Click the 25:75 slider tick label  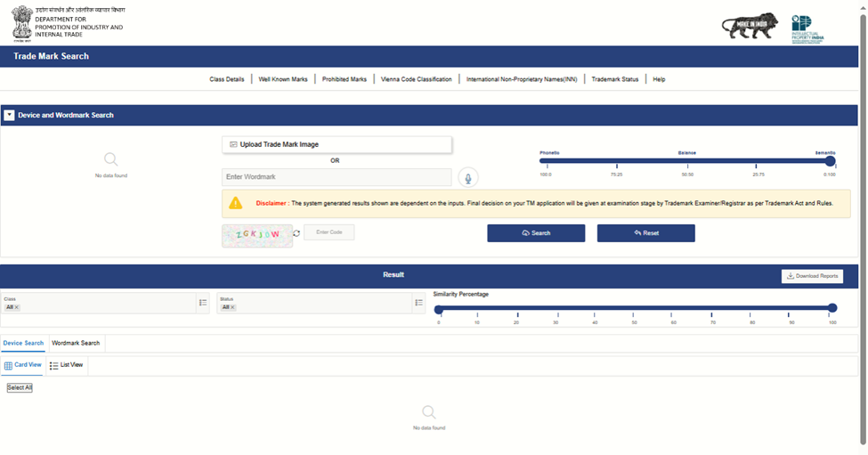[758, 175]
